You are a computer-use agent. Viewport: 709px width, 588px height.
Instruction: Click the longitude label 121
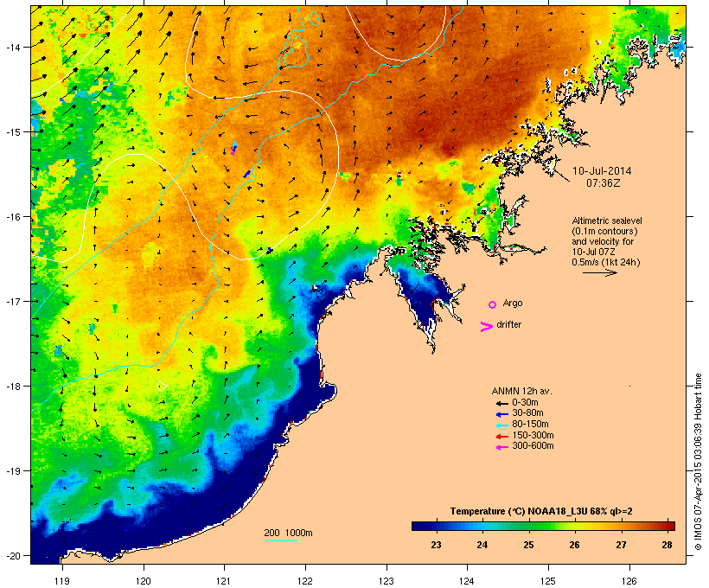[224, 581]
